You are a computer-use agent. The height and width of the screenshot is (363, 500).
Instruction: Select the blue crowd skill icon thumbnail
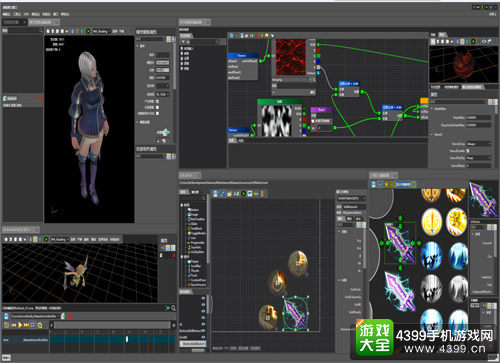431,256
